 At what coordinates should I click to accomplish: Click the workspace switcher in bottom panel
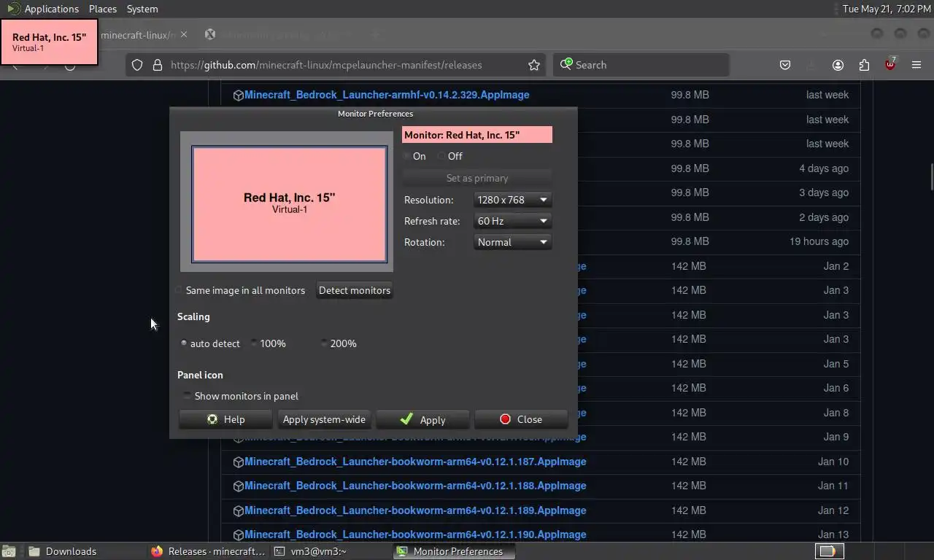[x=829, y=551]
